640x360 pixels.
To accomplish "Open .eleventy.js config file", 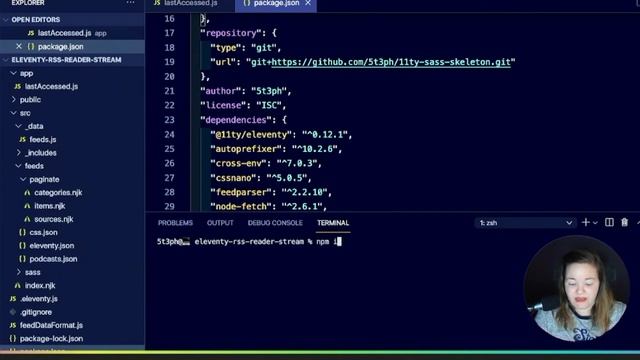I will click(x=39, y=299).
